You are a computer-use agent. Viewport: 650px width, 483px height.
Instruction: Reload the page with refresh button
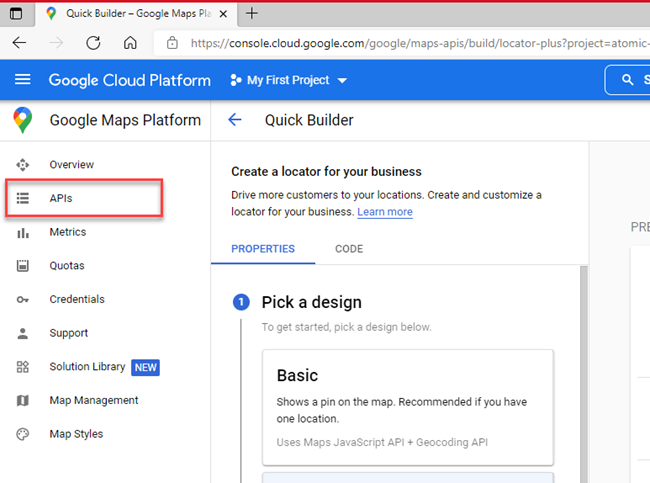click(x=93, y=43)
